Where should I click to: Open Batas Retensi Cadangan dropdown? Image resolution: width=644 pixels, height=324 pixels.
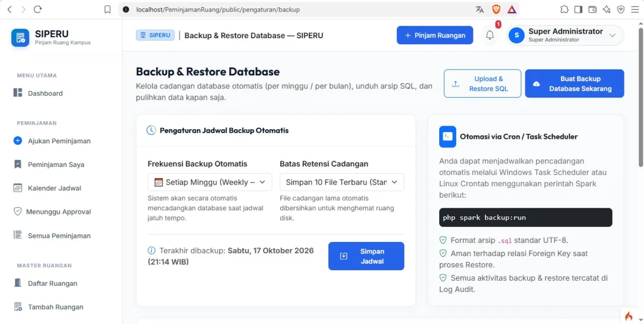click(x=342, y=182)
